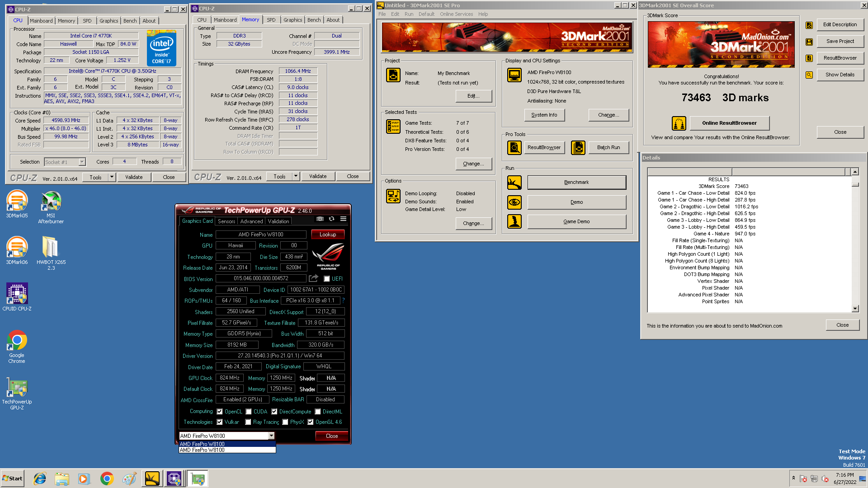Click the Demo eye icon
This screenshot has height=488, width=868.
click(x=514, y=202)
